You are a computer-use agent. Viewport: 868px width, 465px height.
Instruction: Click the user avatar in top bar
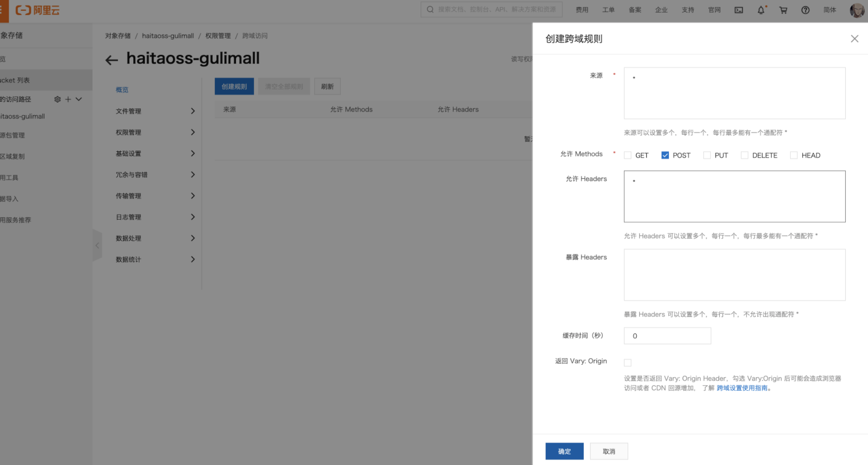tap(857, 10)
